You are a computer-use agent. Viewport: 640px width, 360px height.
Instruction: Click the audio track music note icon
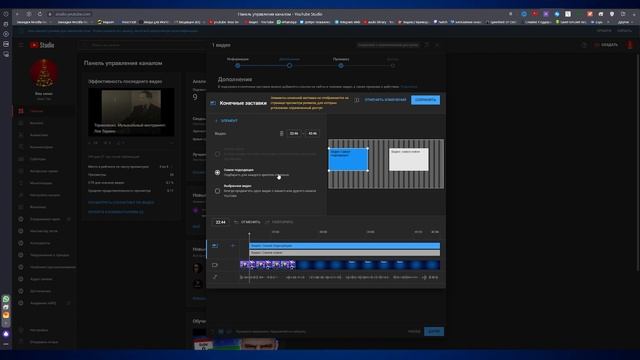215,277
